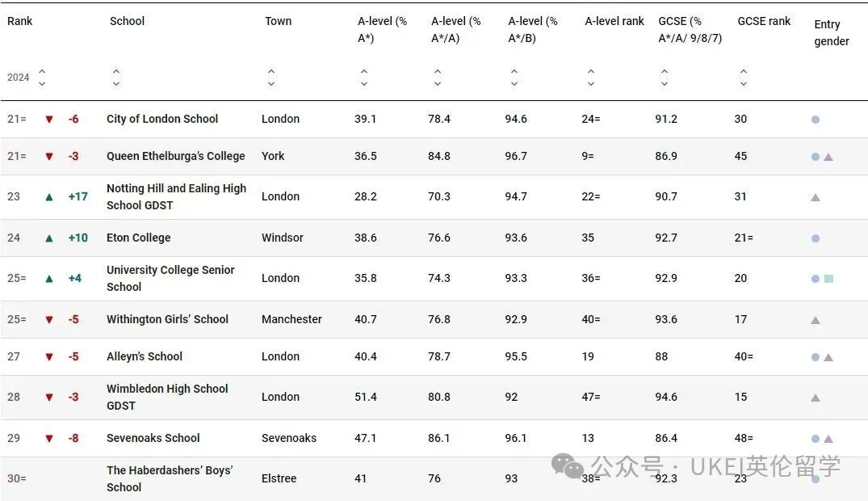
Task: Open the Queen Ethelburga's College entry
Action: point(175,156)
